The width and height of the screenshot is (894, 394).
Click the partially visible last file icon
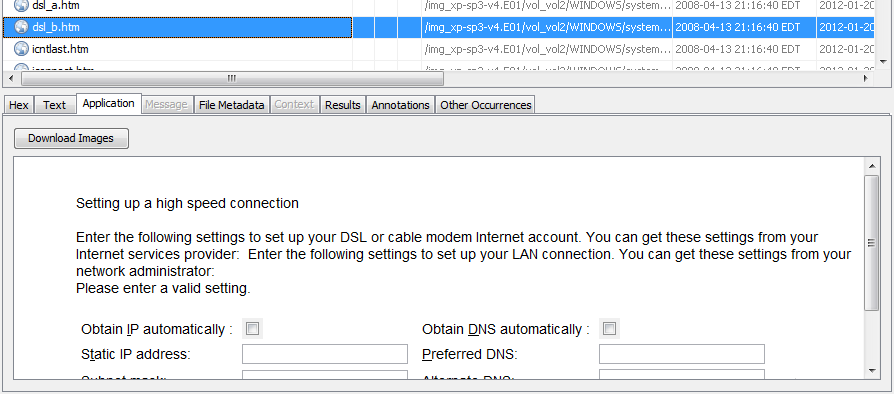pyautogui.click(x=21, y=68)
